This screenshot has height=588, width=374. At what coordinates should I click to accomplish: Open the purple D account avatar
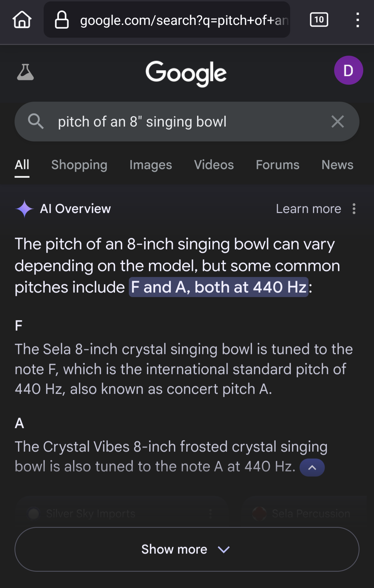[x=348, y=70]
